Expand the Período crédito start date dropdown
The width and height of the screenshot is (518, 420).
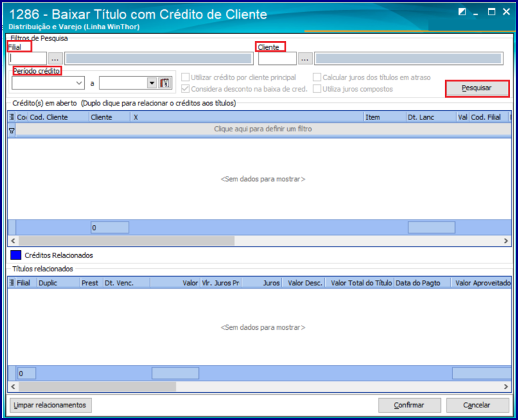(x=79, y=83)
